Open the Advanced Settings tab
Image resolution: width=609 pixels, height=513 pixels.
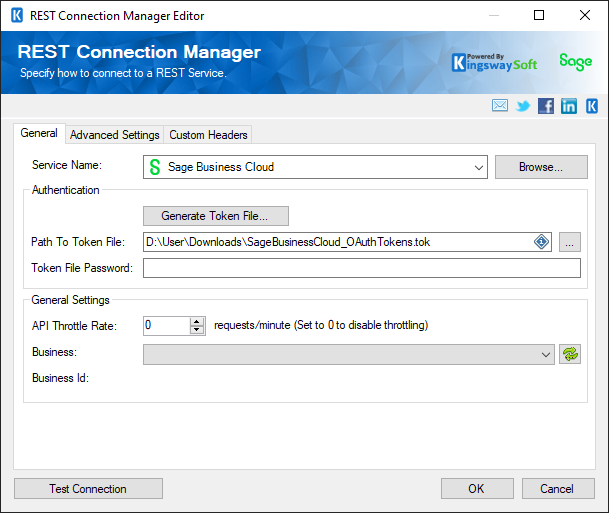click(x=115, y=135)
